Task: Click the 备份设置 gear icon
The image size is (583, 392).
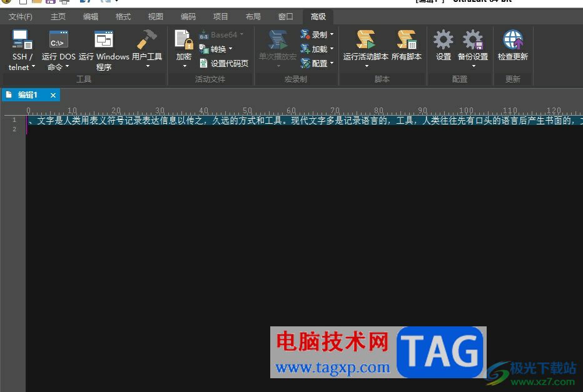Action: [472, 39]
